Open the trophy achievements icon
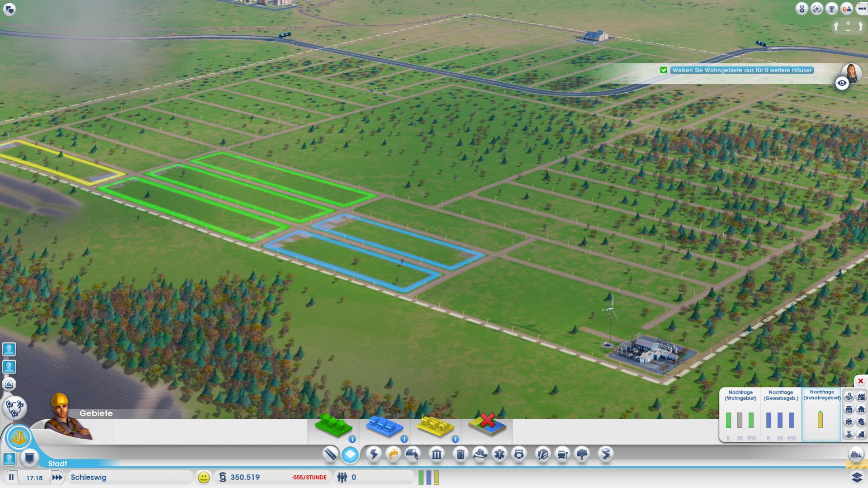 point(832,9)
